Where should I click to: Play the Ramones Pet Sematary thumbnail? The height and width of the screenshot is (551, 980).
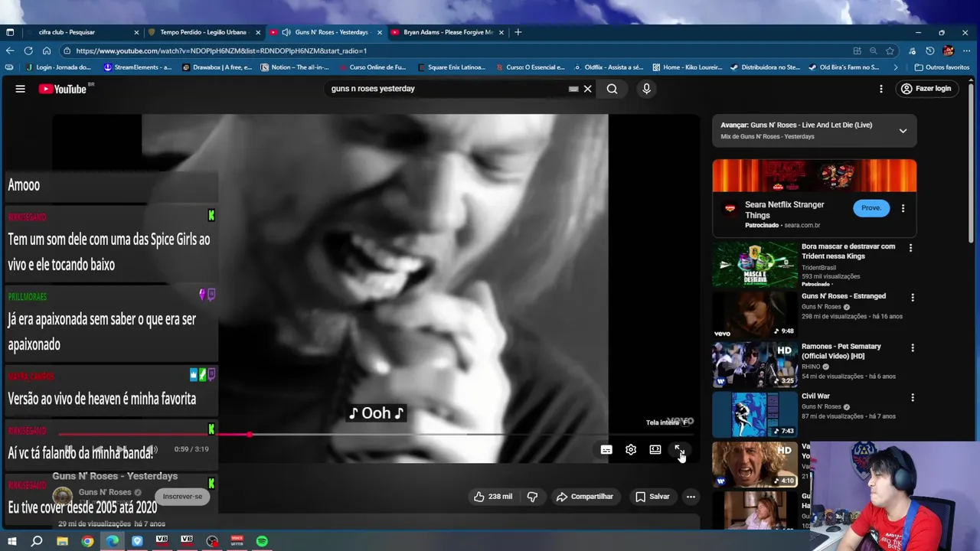[x=755, y=364]
